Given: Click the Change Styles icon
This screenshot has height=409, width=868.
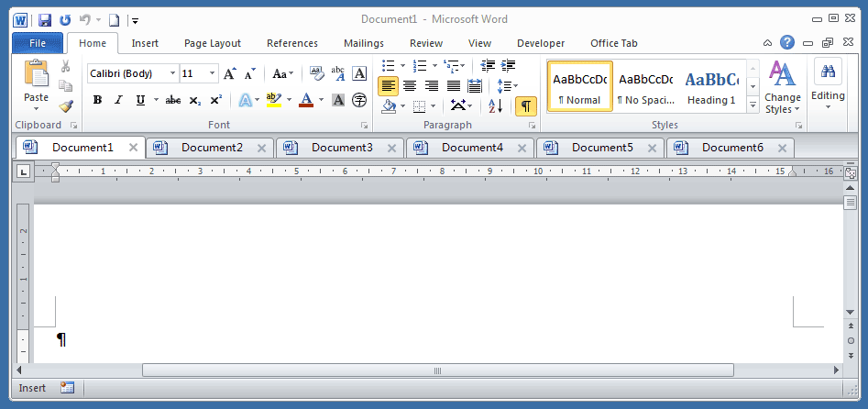Looking at the screenshot, I should pyautogui.click(x=783, y=73).
